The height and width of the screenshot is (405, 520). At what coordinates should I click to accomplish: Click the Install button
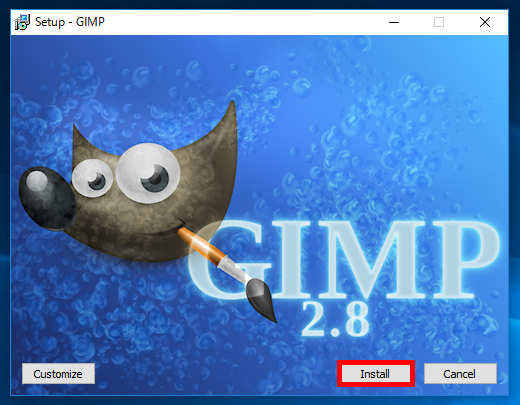[x=376, y=374]
